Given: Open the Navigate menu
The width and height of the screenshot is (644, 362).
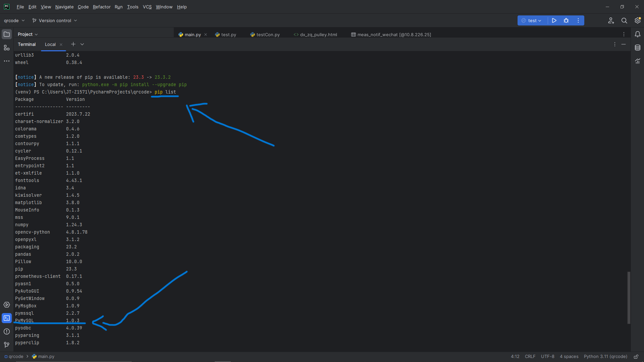Looking at the screenshot, I should pos(64,7).
